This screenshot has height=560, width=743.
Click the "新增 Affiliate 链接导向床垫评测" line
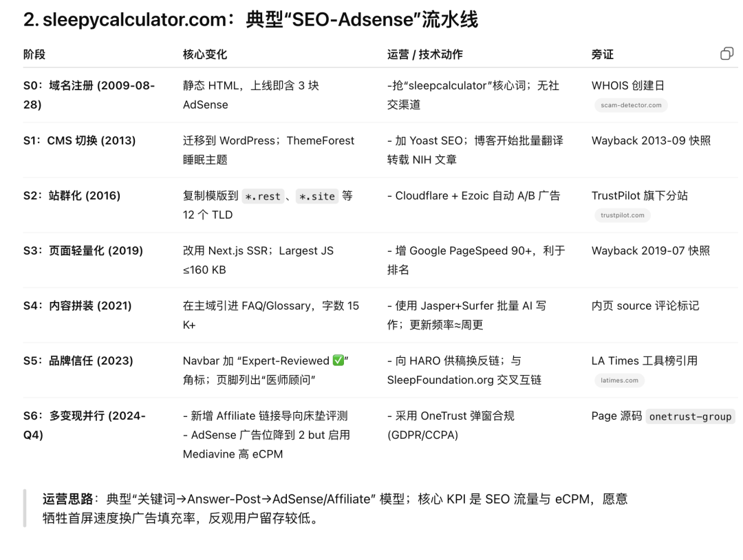coord(266,416)
